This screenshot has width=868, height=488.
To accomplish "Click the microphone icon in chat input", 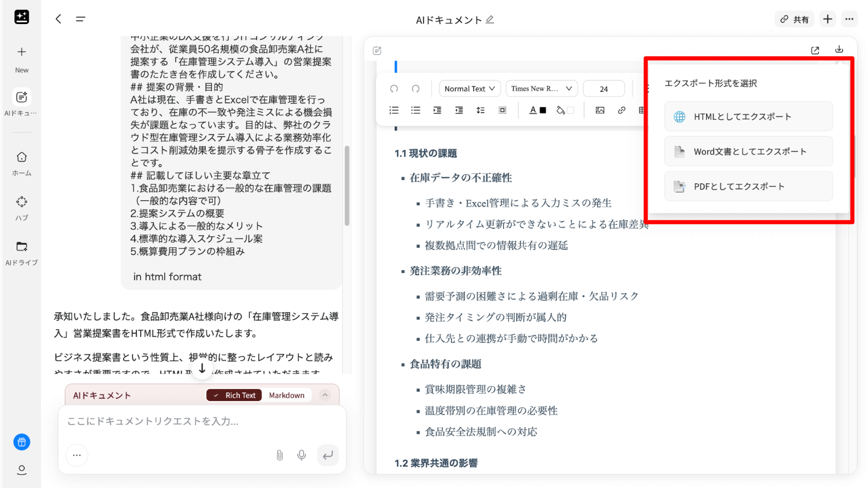I will [302, 455].
